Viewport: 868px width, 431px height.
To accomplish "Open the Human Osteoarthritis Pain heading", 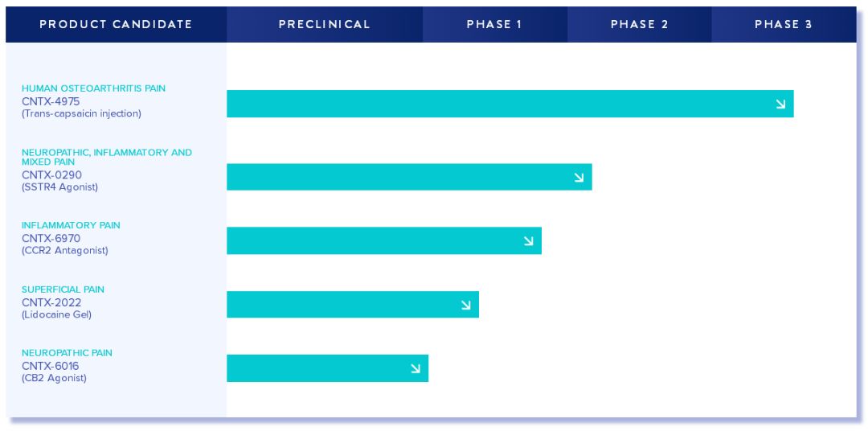I will point(93,88).
